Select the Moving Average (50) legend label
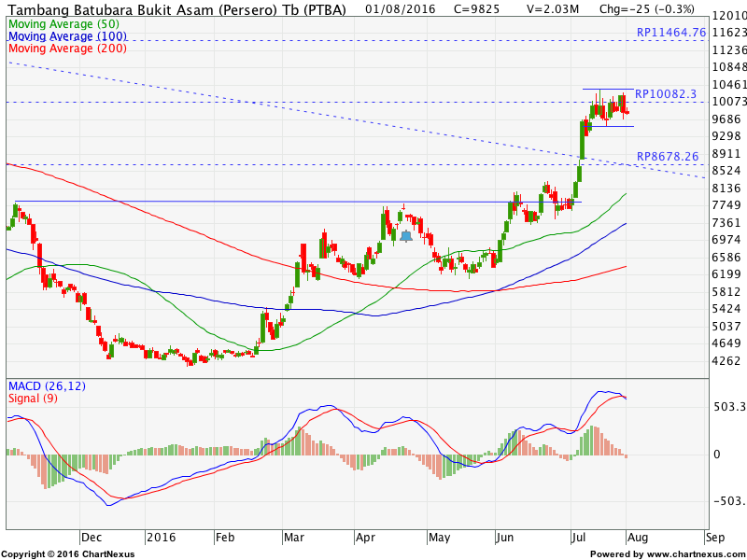The height and width of the screenshot is (560, 747). point(63,24)
